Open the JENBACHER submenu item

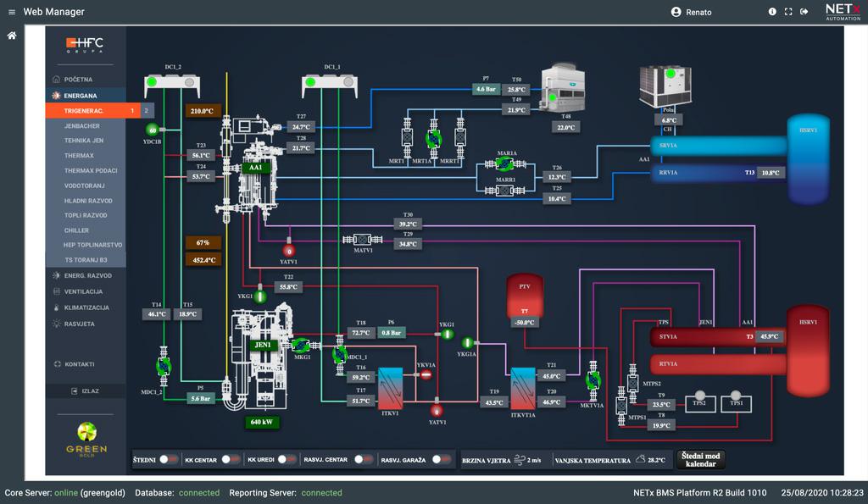tap(82, 125)
